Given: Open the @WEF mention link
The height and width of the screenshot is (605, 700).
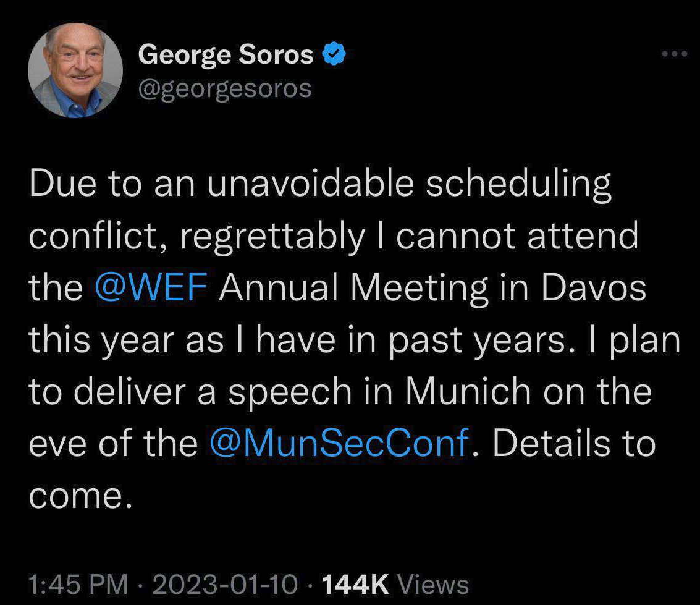Looking at the screenshot, I should click(x=151, y=289).
